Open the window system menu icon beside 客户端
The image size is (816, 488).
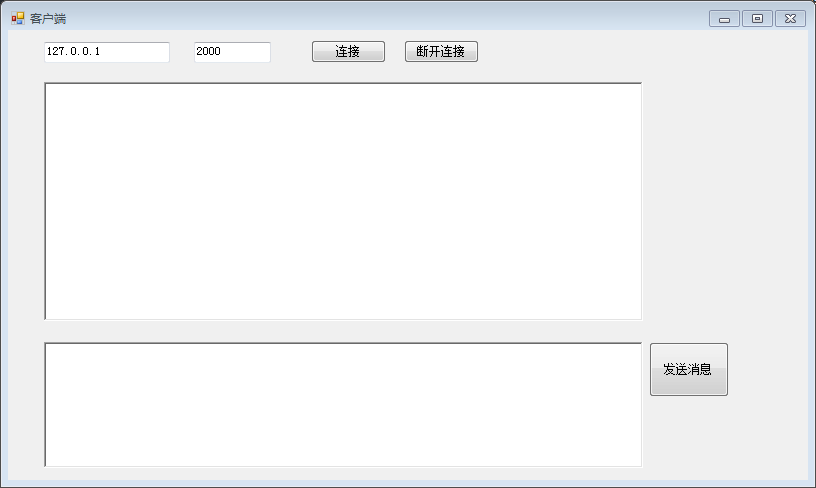pos(18,19)
